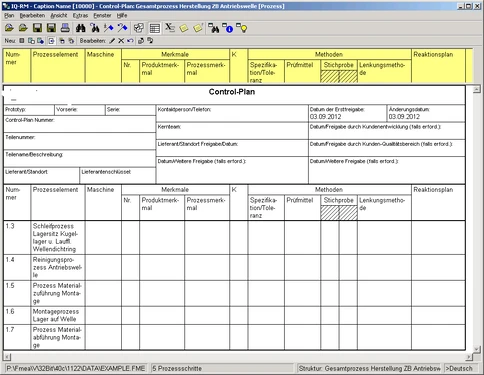The image size is (484, 375).
Task: Select row 1.4 'Reinigungsprozess Antriebswelle'
Action: (234, 268)
